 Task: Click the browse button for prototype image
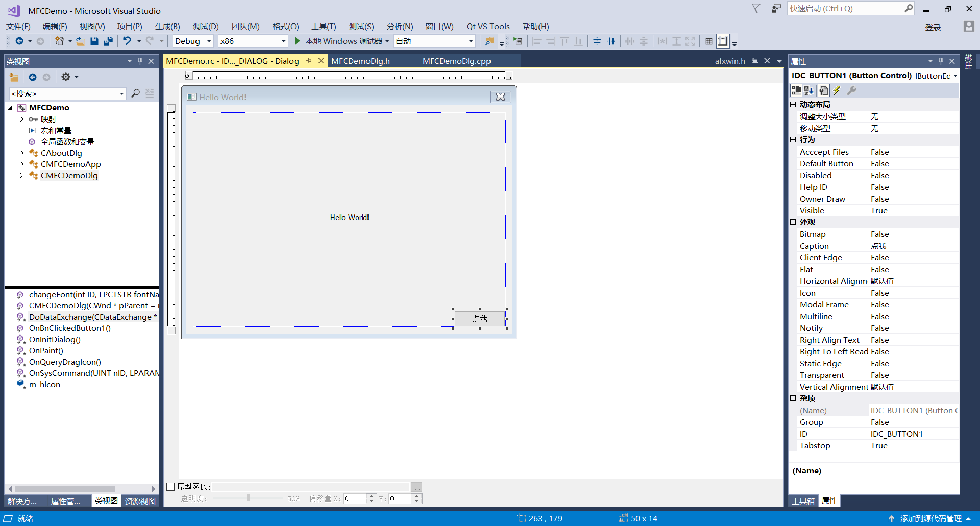pyautogui.click(x=416, y=487)
